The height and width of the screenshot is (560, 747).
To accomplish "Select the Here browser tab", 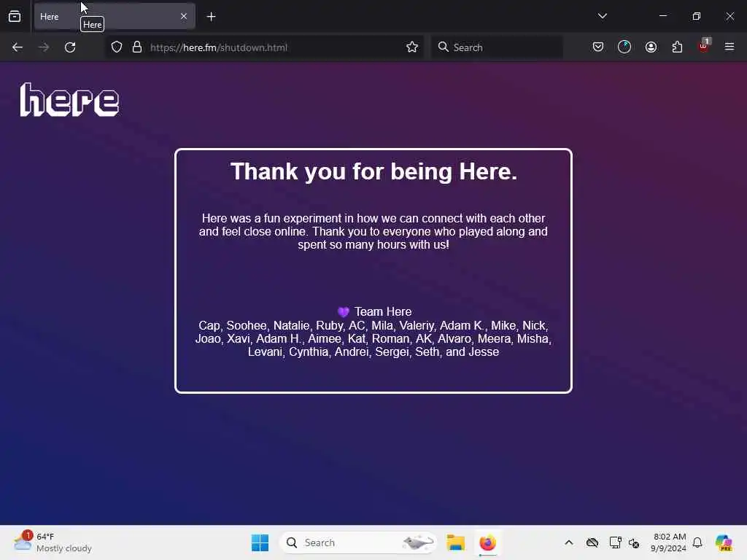I will tap(115, 16).
